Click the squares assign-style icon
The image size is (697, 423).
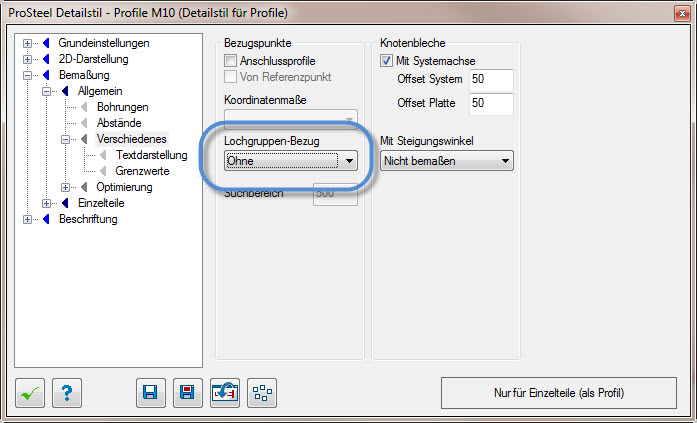coord(262,393)
